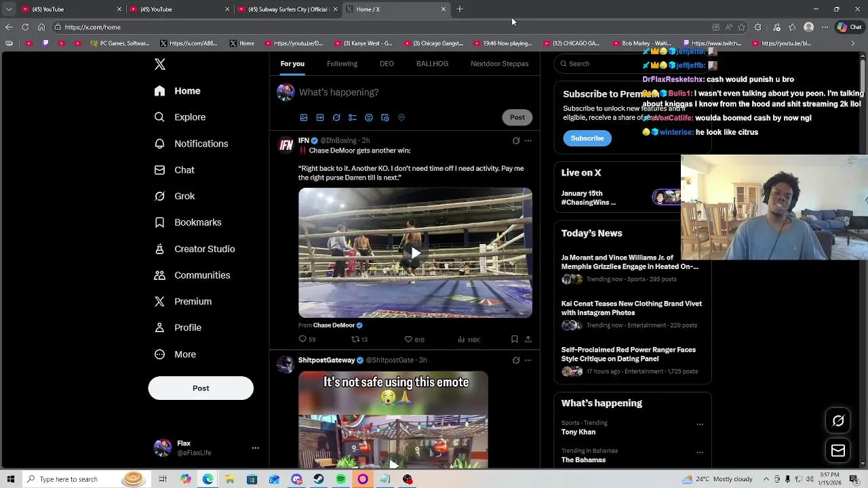This screenshot has width=868, height=488.
Task: Open the reply icon on IFN post
Action: (x=303, y=339)
